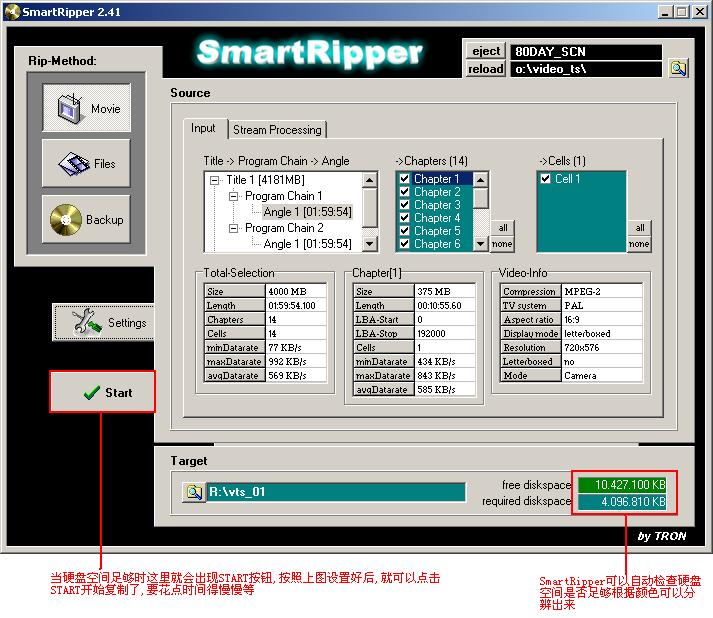
Task: Click the chapters 'none' button
Action: (502, 244)
